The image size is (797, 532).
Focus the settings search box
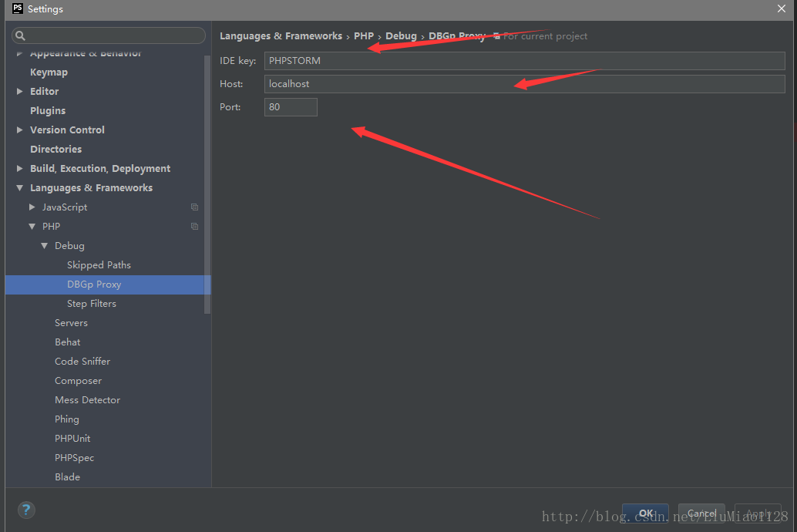tap(108, 35)
